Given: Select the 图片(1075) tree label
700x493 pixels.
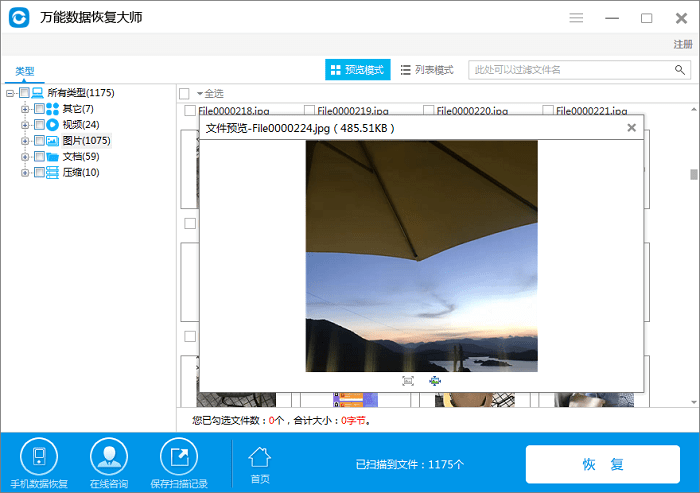Looking at the screenshot, I should click(x=86, y=141).
